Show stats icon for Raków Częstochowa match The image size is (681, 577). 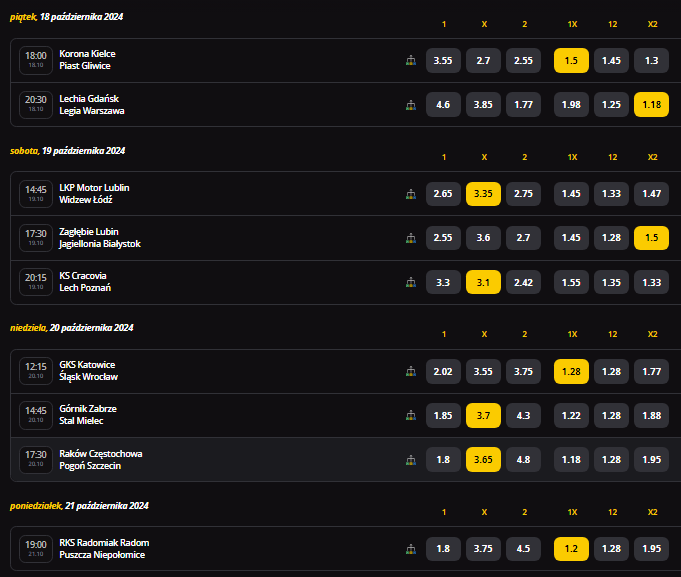(x=410, y=459)
